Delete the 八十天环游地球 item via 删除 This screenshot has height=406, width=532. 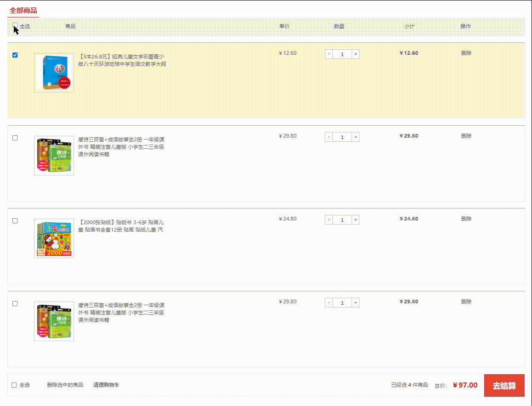tap(466, 53)
